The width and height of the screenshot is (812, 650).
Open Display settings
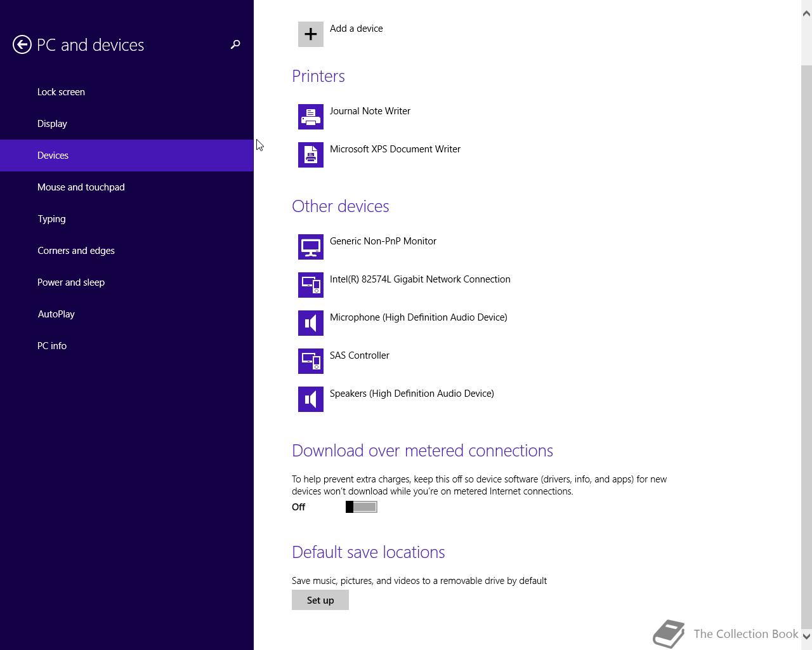click(127, 124)
